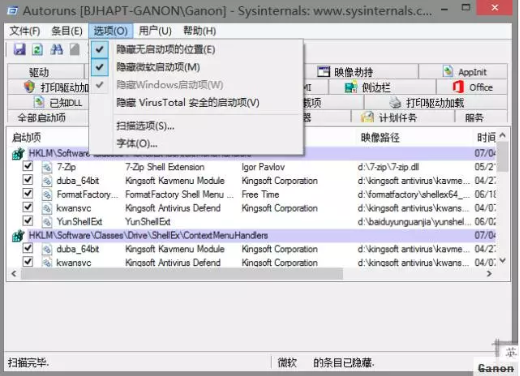Click the vertical scrollbar up arrow
The image size is (520, 376).
click(503, 135)
